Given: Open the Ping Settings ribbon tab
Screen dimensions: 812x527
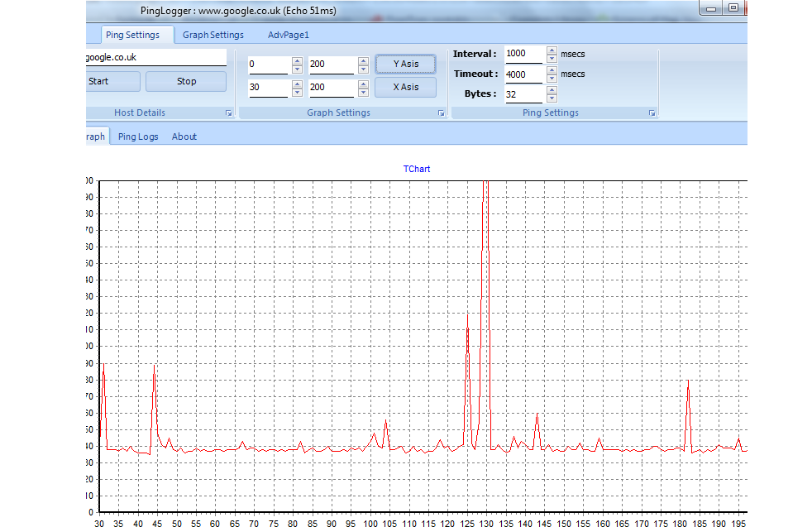Looking at the screenshot, I should pos(132,35).
